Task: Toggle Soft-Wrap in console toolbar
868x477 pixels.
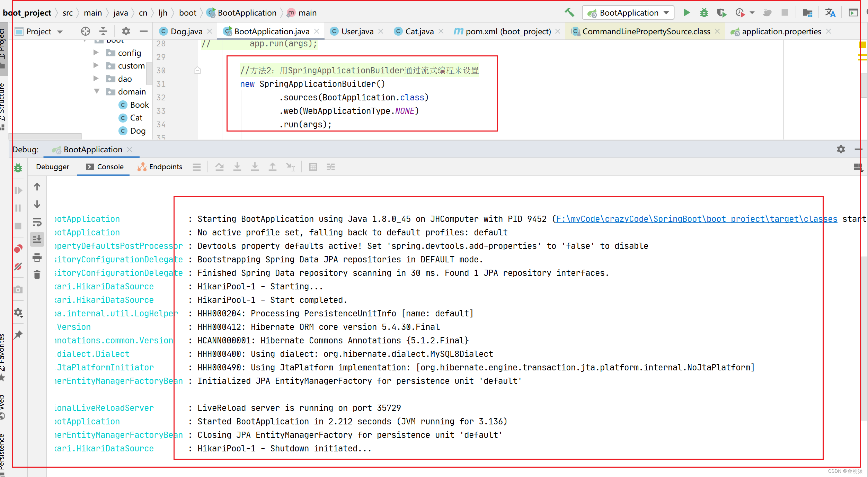Action: [37, 222]
